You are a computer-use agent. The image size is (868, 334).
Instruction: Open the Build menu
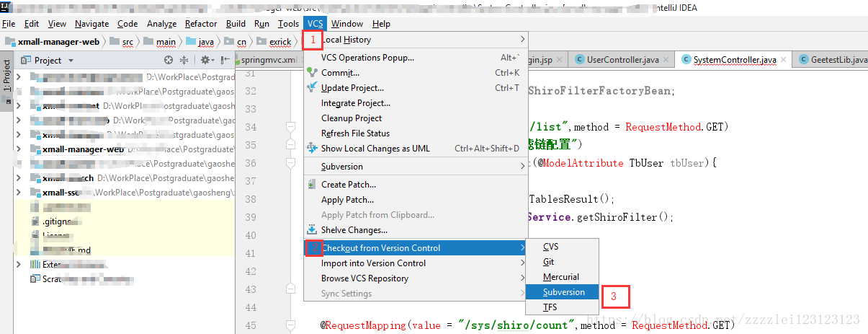236,24
